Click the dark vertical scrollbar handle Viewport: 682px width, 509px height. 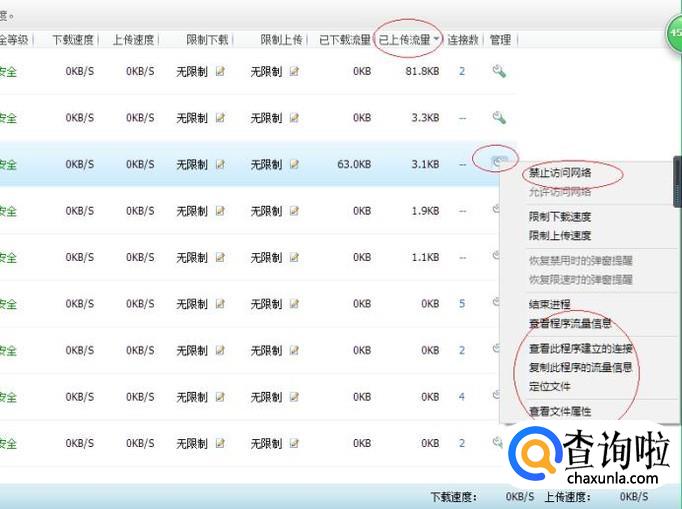click(677, 180)
